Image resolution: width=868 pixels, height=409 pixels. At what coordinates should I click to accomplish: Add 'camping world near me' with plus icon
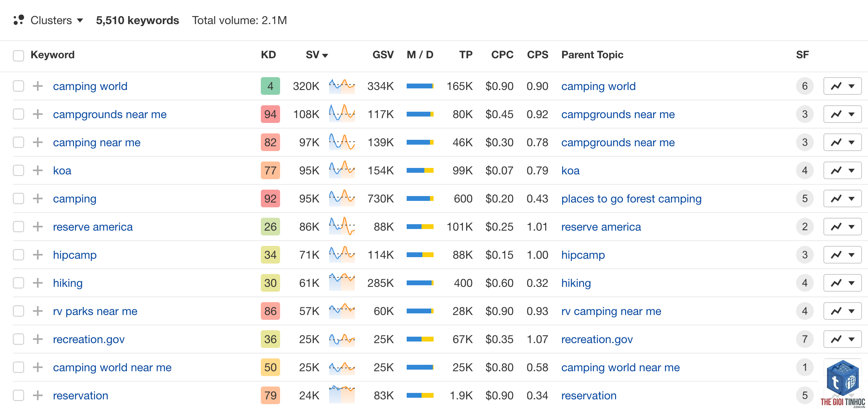pyautogui.click(x=38, y=367)
